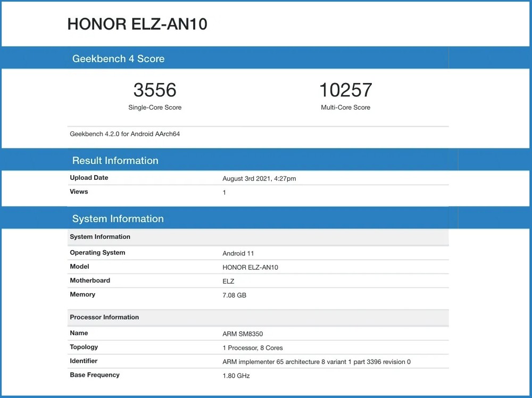Click the Views count value 1
Screen dimensions: 532x398
coord(225,193)
